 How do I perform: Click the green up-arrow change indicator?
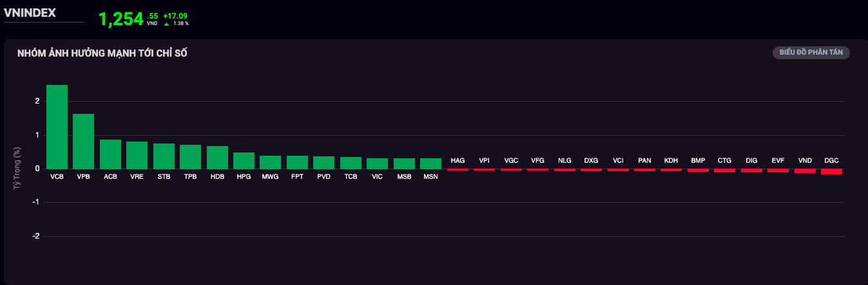(x=167, y=24)
